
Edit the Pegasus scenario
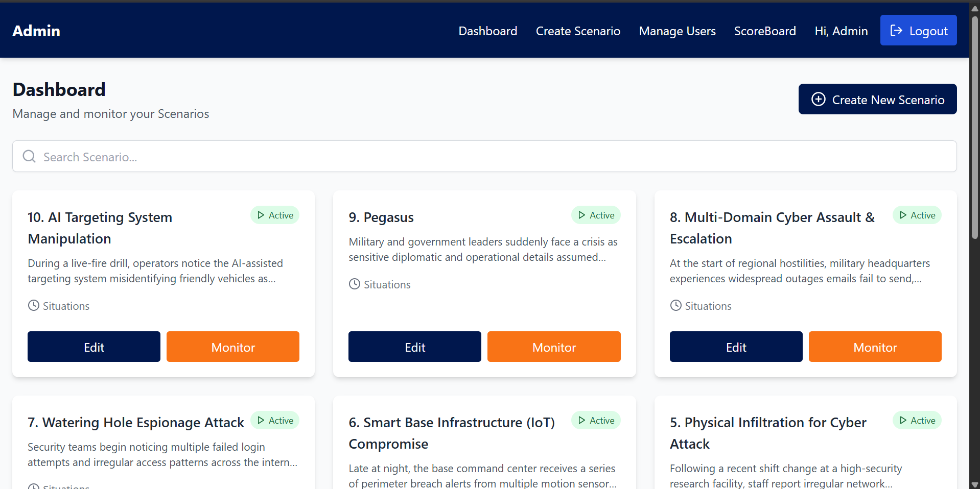tap(415, 347)
